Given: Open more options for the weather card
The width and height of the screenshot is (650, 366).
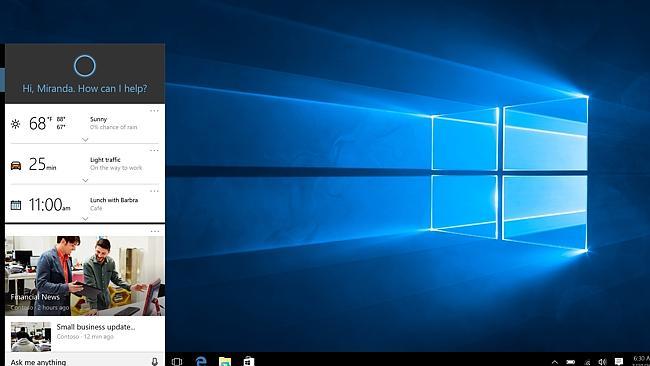Looking at the screenshot, I should (154, 111).
